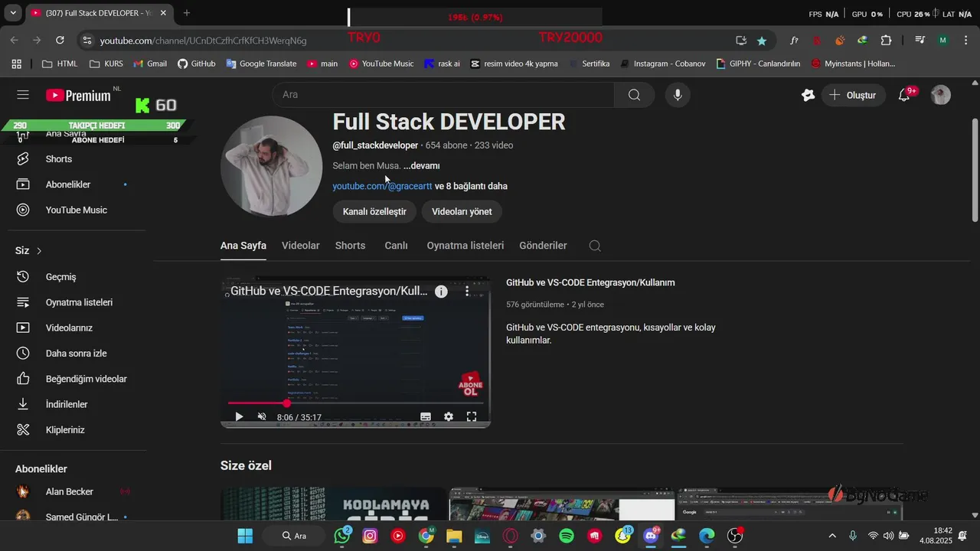980x551 pixels.
Task: Open the youtube.com/@graceartt link
Action: (x=382, y=186)
